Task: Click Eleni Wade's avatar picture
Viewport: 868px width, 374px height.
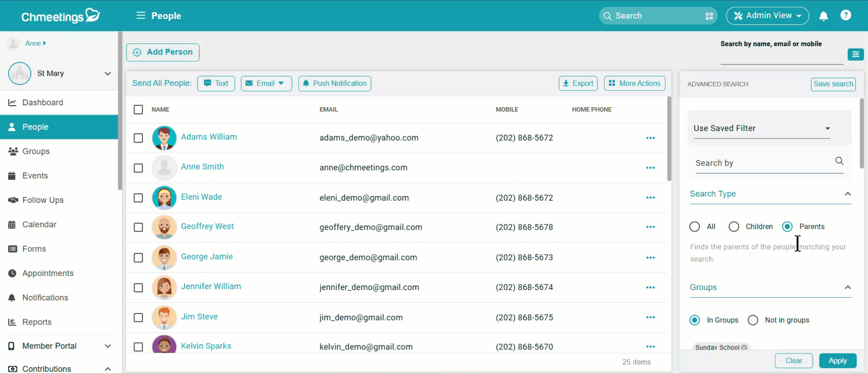Action: 164,198
